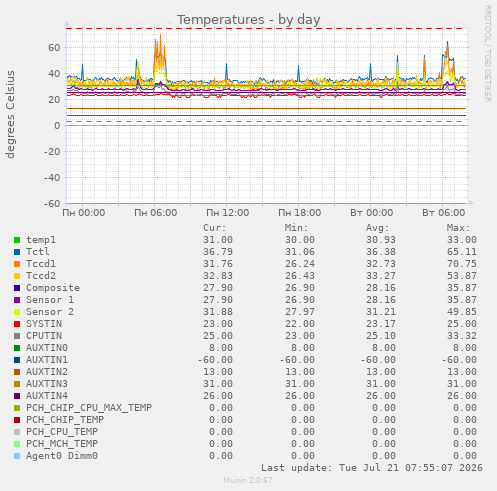The width and height of the screenshot is (497, 491).
Task: Click the temp1 green legend swatch
Action: (x=17, y=240)
